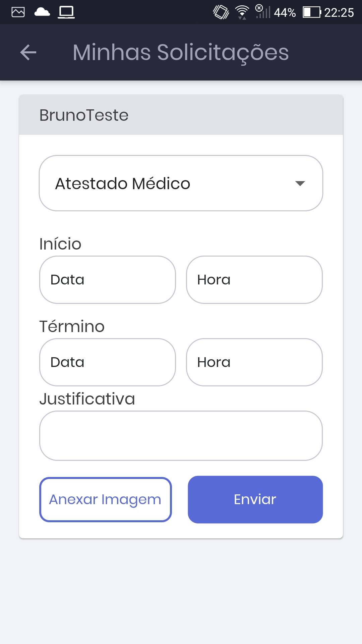The height and width of the screenshot is (644, 362).
Task: Pick the Início date field
Action: 108,280
